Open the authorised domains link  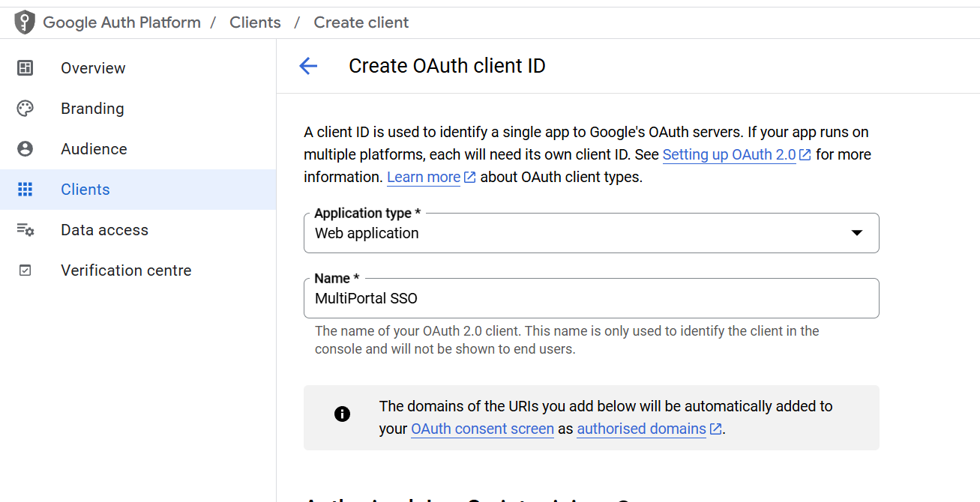point(641,429)
